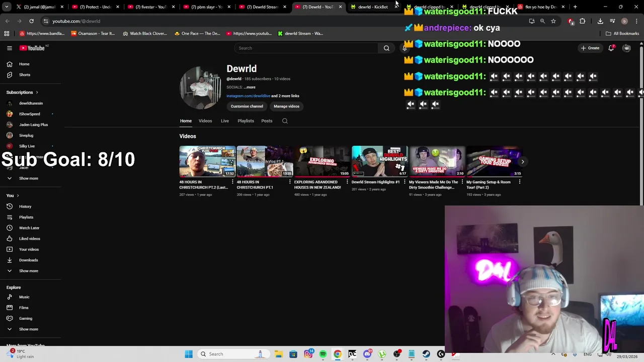This screenshot has height=362, width=644.
Task: Open Watch Later in the sidebar
Action: click(x=30, y=228)
